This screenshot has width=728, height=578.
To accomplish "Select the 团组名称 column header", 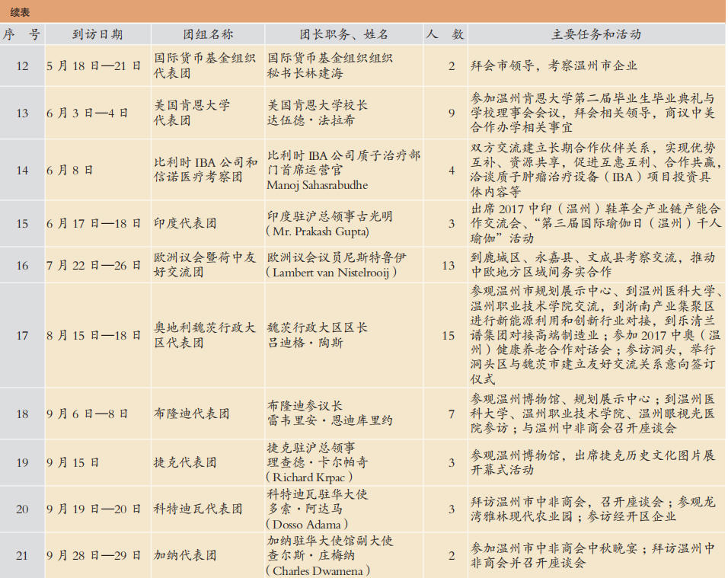I will tap(207, 34).
